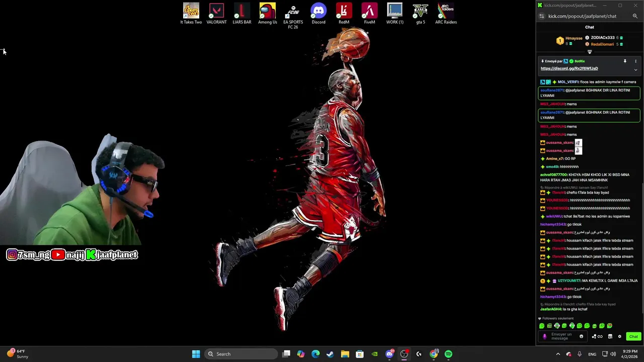Click the Followers seulement notice
644x362 pixels.
[x=556, y=318]
